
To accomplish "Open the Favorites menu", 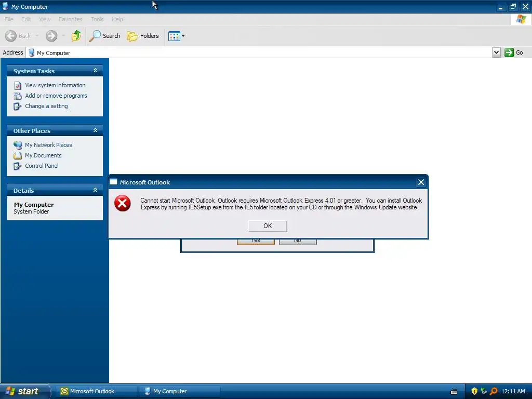I will point(70,19).
